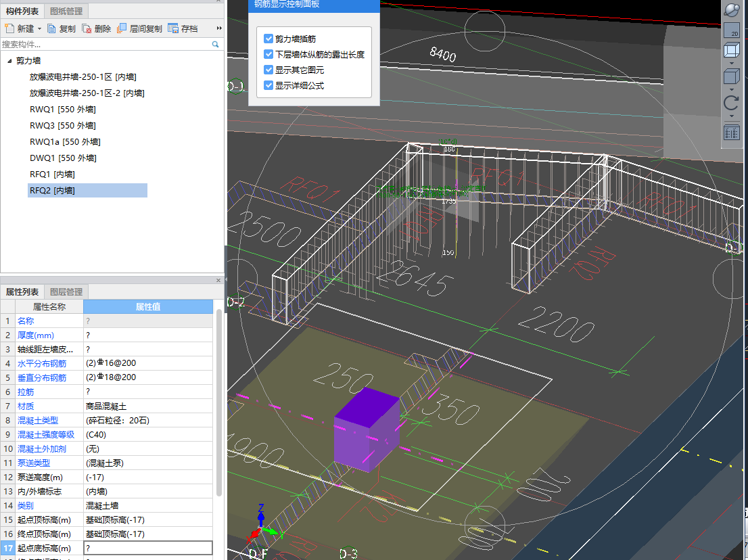Uncheck 显示其它图元 checkbox
The width and height of the screenshot is (748, 560).
click(x=268, y=70)
